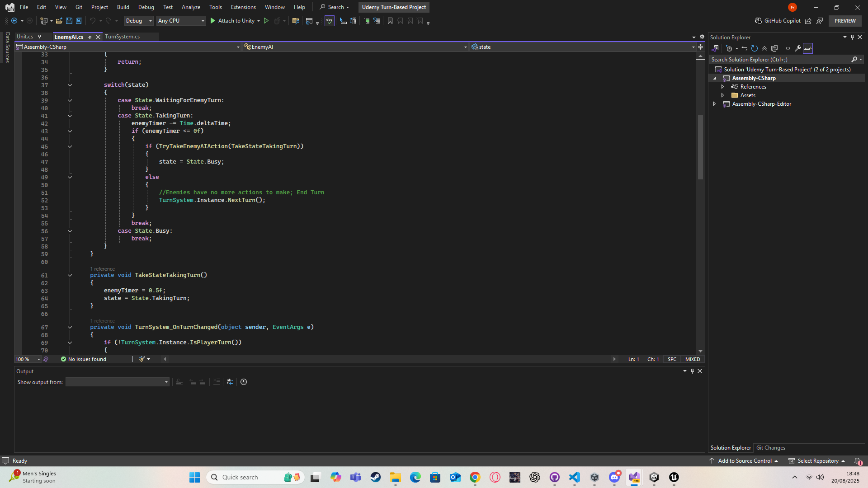868x488 pixels.
Task: Save the current file with Save icon
Action: coord(69,21)
